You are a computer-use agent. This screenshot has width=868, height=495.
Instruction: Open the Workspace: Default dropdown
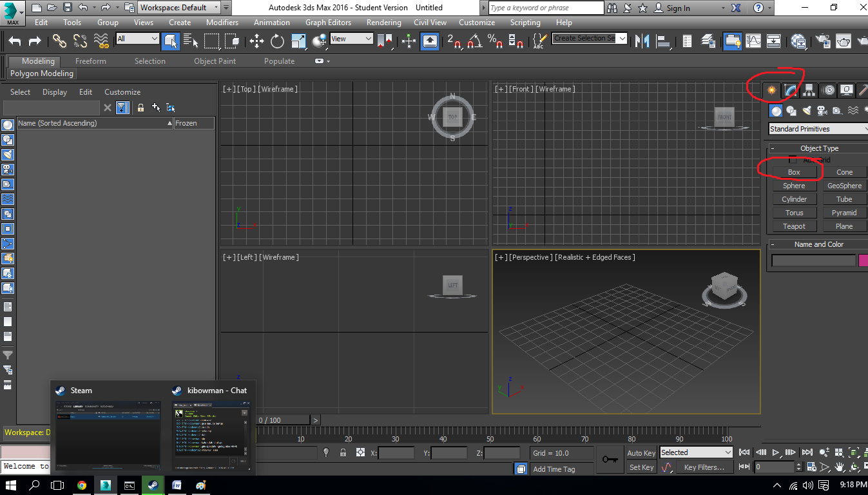180,8
